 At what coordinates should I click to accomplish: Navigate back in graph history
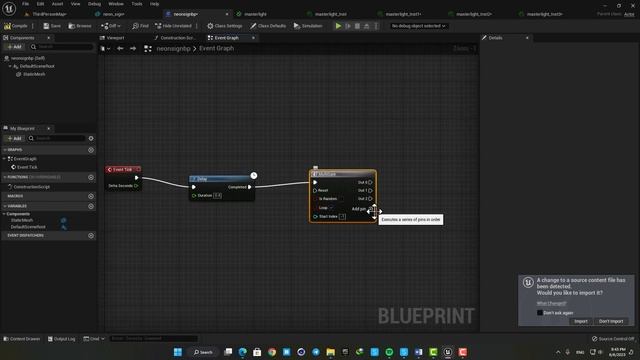120,48
